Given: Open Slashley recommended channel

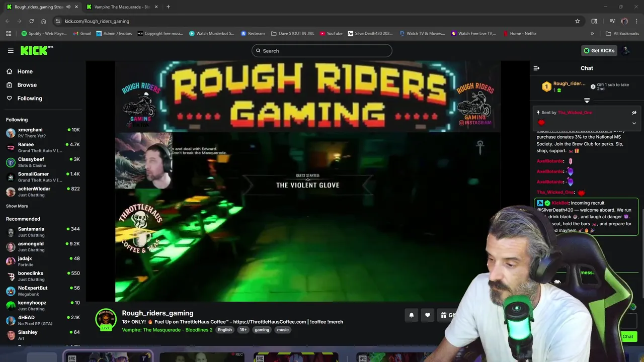Looking at the screenshot, I should (42, 335).
